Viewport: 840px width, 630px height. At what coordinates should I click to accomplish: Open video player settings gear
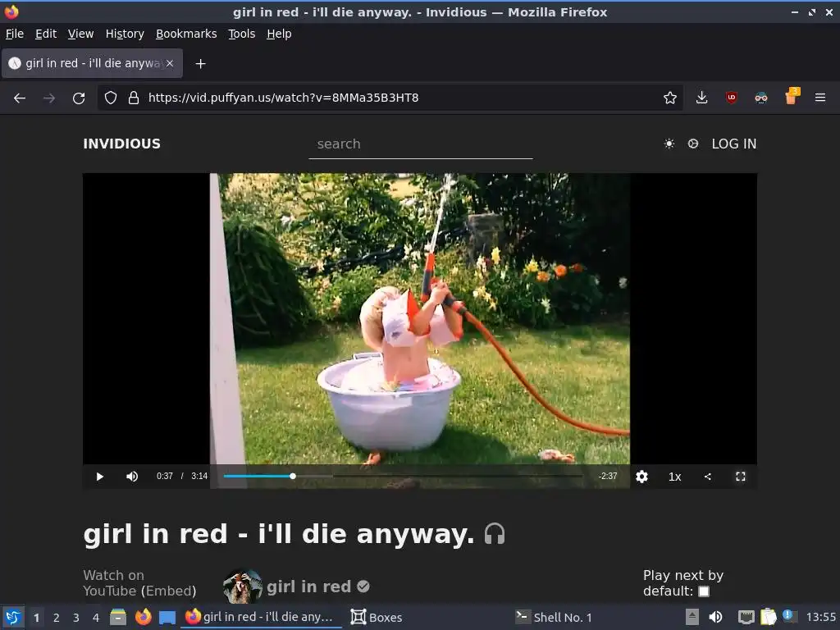click(641, 477)
